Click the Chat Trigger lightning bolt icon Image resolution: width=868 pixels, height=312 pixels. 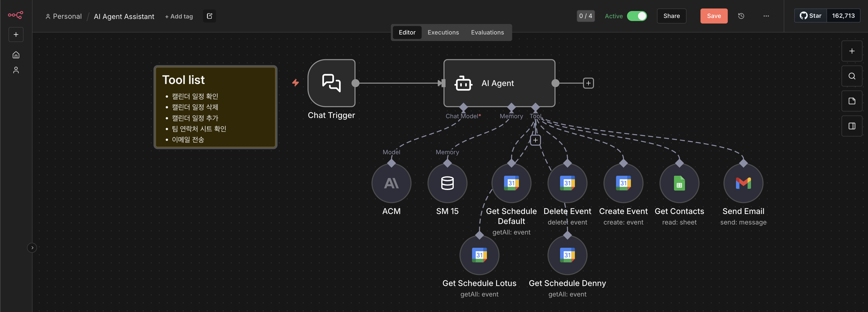[x=295, y=82]
